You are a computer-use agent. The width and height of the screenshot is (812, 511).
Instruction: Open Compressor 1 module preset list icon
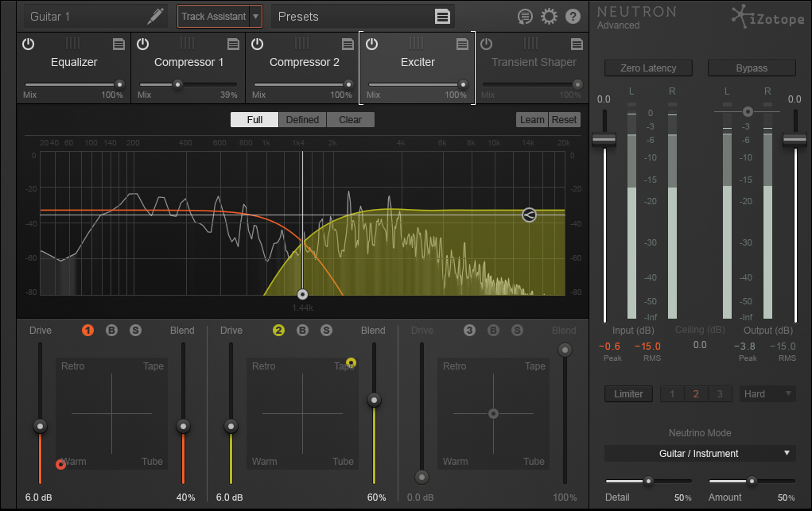tap(233, 44)
